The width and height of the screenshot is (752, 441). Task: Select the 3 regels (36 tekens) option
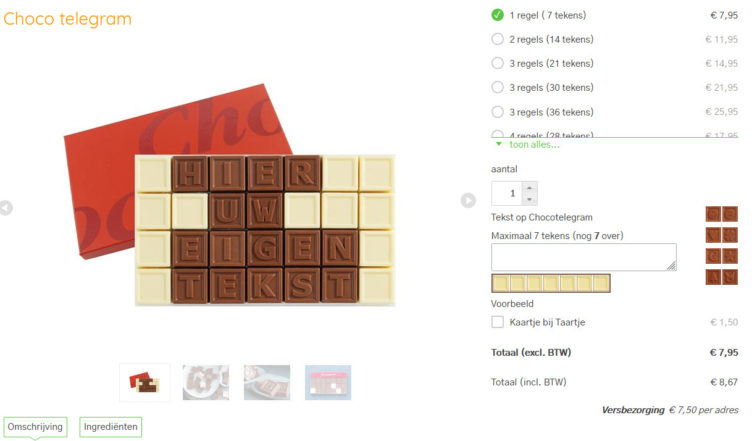[x=498, y=112]
